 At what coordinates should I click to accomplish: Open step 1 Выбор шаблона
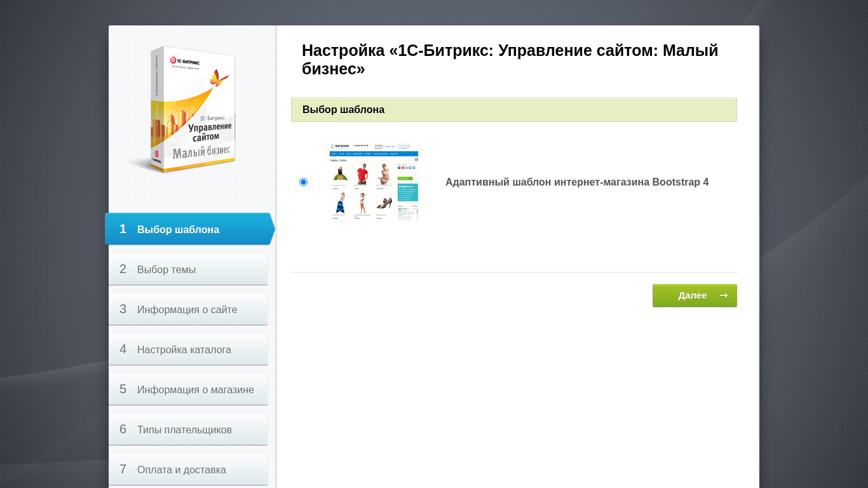[189, 229]
